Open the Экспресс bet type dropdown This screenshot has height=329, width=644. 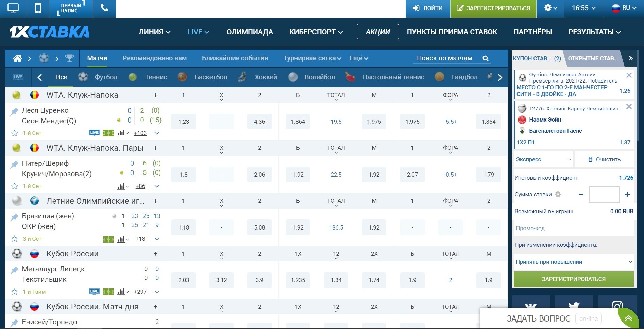[x=543, y=159]
